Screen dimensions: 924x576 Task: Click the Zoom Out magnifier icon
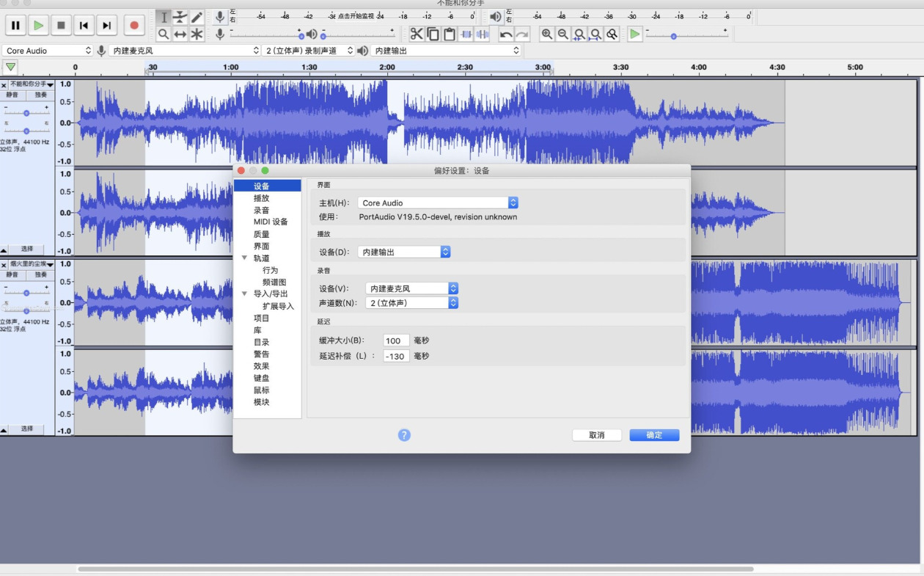(x=562, y=34)
